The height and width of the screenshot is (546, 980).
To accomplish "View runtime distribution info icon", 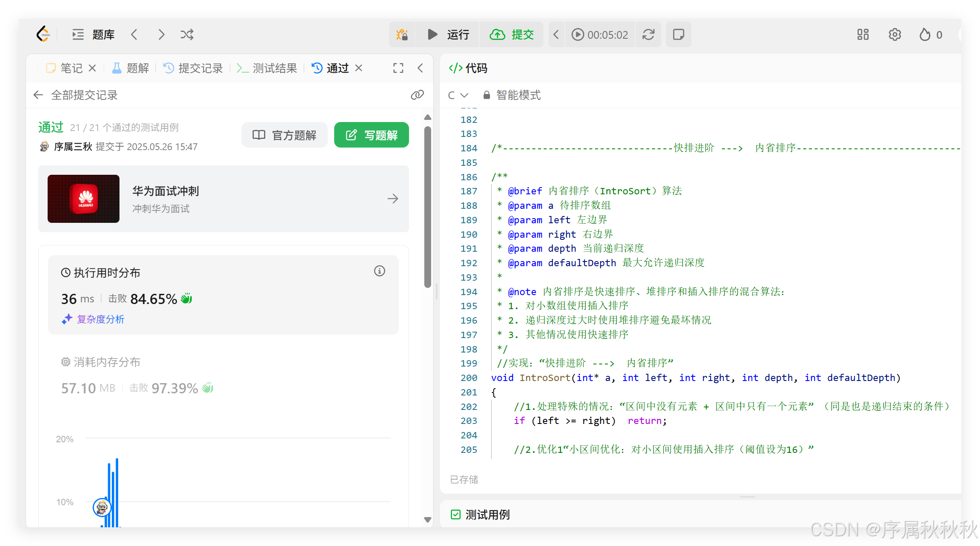I will coord(379,271).
